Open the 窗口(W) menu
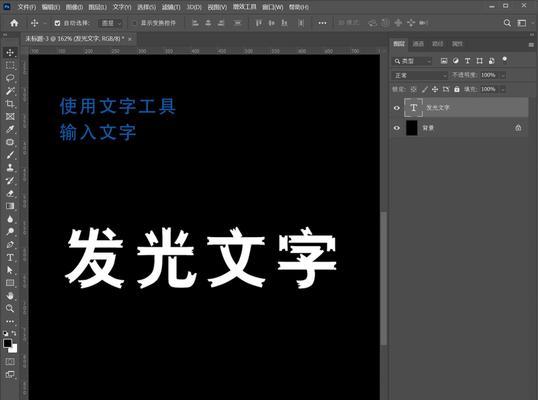 [x=273, y=7]
